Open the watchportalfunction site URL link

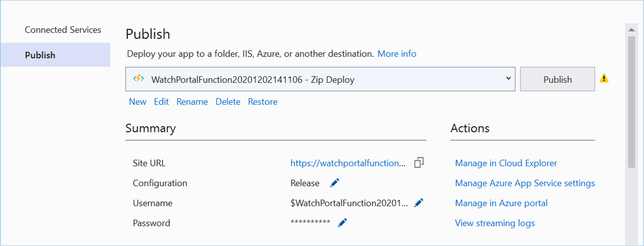(x=348, y=163)
